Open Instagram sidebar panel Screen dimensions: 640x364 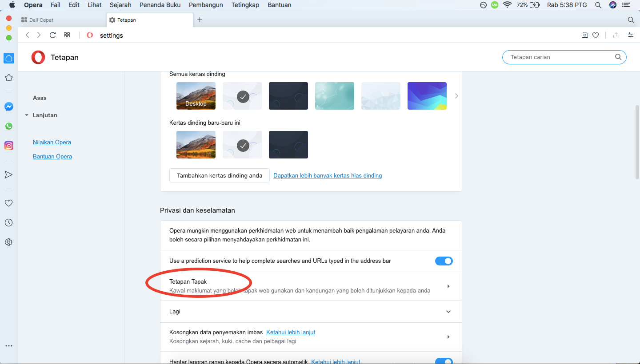pos(9,146)
